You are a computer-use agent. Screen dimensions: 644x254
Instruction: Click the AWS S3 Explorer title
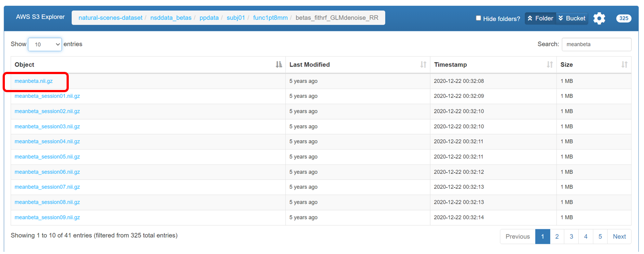click(x=40, y=17)
